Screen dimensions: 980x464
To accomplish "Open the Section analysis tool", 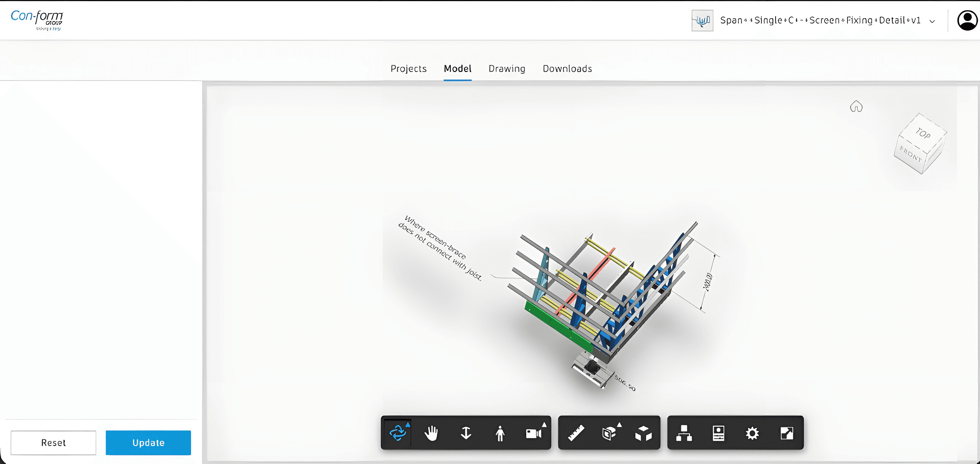I will (609, 433).
